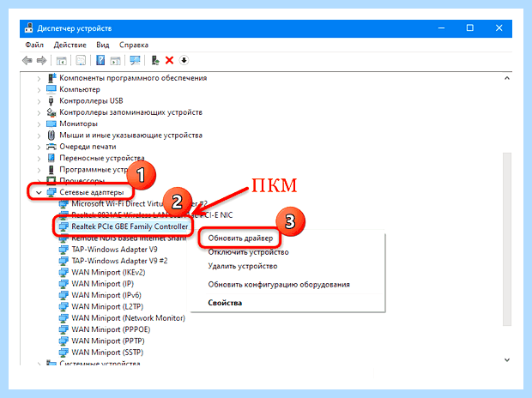The height and width of the screenshot is (398, 532).
Task: Choose Удалить устройство from context menu
Action: click(243, 266)
